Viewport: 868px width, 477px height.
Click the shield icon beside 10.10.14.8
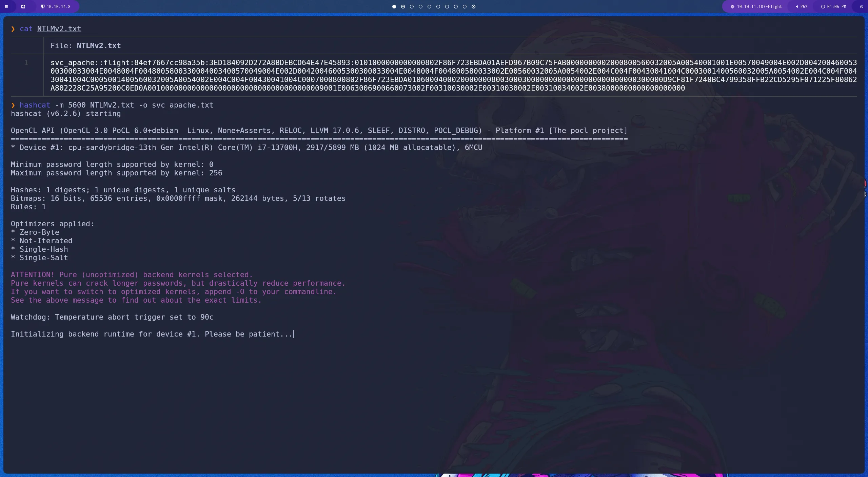(43, 6)
